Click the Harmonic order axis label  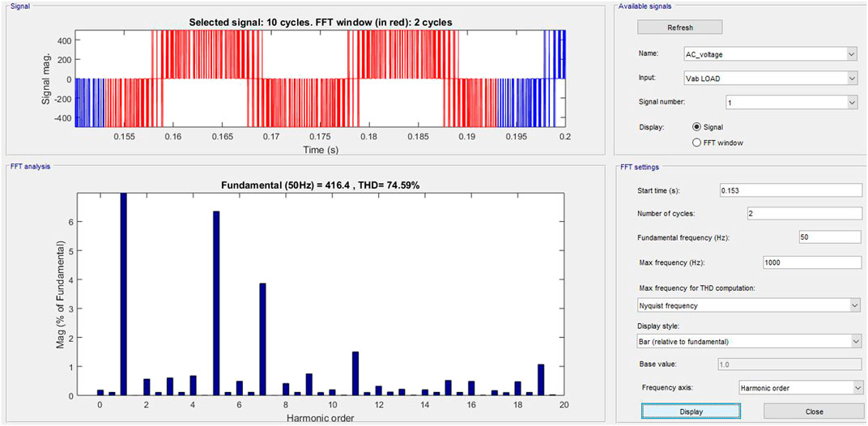321,416
